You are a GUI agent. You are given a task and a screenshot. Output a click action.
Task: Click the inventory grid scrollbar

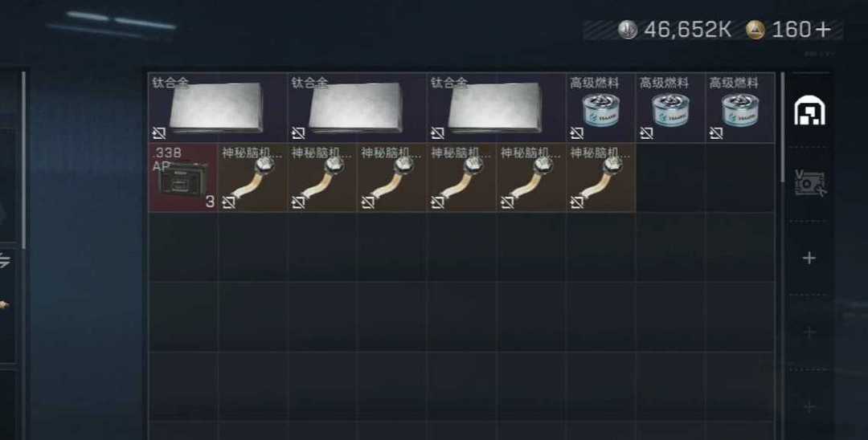click(x=782, y=127)
